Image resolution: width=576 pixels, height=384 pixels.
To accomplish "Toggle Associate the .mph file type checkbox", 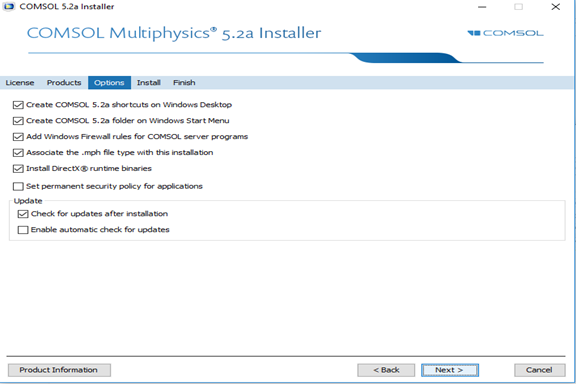I will [18, 152].
